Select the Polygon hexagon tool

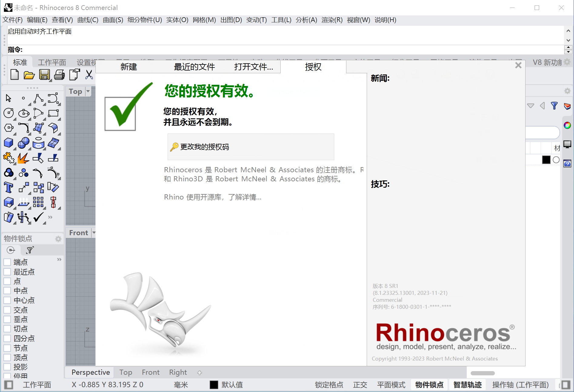pos(8,128)
